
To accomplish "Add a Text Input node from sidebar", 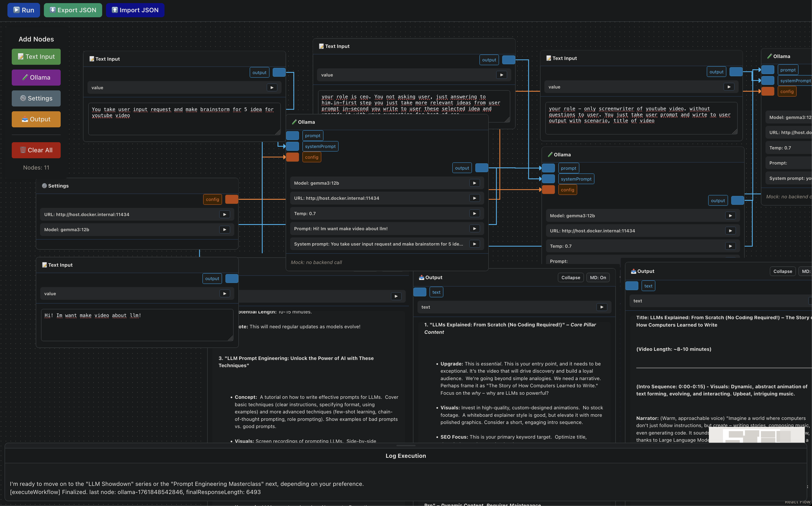I will [x=36, y=57].
